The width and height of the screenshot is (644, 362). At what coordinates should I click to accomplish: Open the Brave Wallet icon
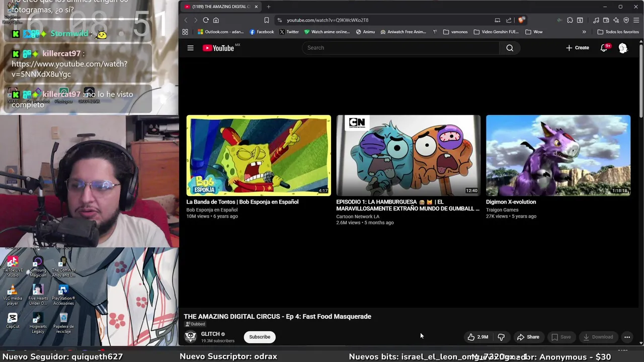click(606, 20)
